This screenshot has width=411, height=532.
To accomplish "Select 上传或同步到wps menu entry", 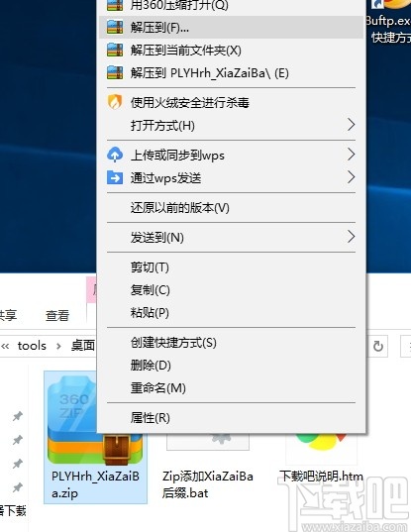I will tap(231, 156).
